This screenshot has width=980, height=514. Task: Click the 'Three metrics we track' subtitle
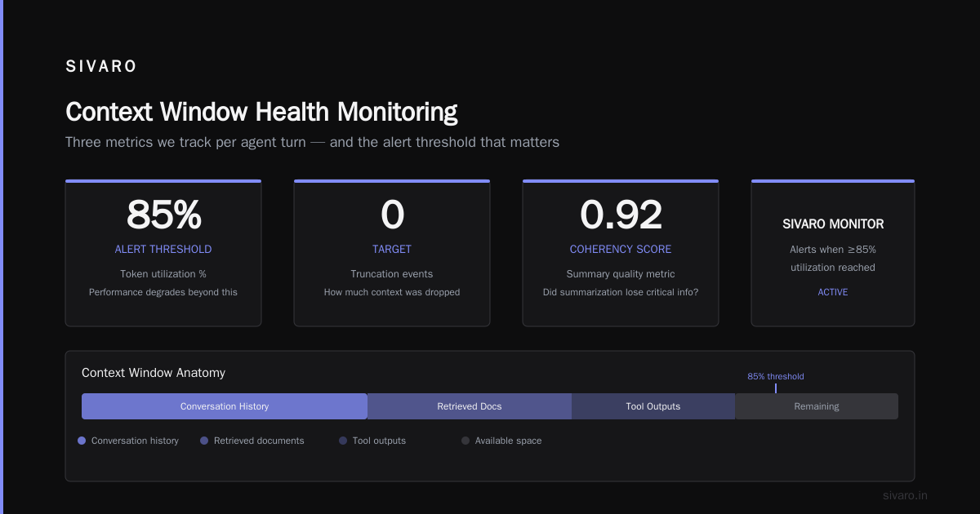click(312, 142)
